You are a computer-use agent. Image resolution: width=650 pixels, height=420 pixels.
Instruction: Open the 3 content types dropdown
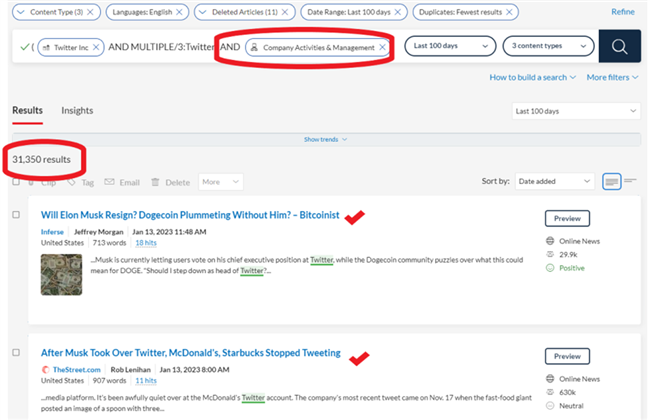(x=548, y=46)
